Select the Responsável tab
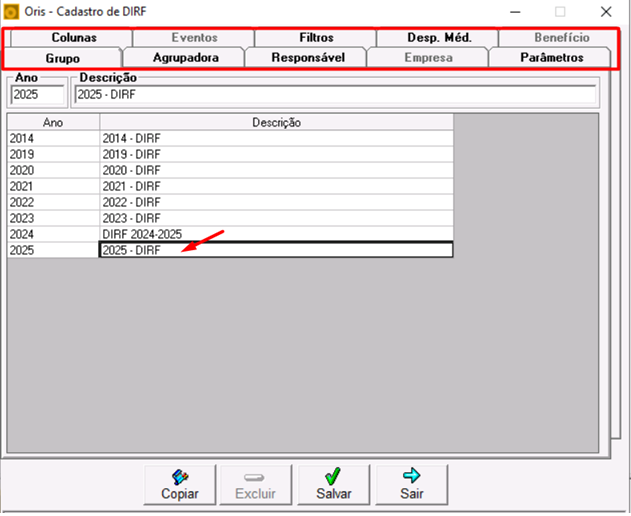This screenshot has height=516, width=631. pos(307,58)
